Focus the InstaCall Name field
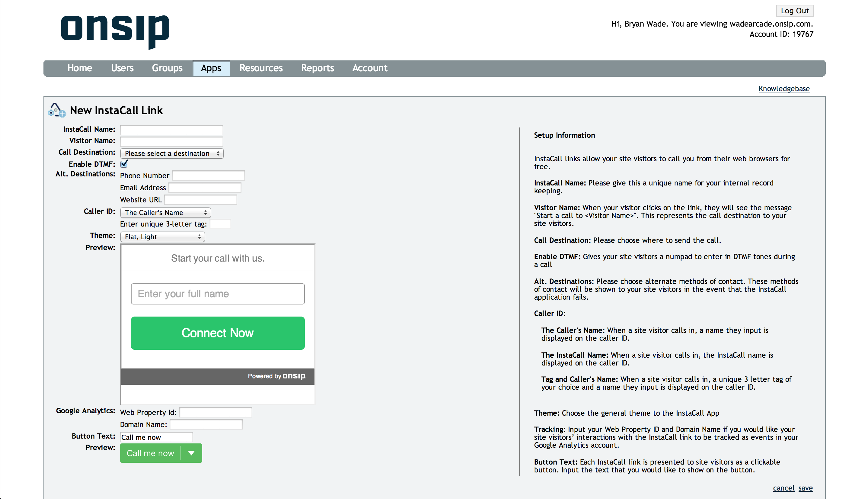868x499 pixels. click(171, 130)
